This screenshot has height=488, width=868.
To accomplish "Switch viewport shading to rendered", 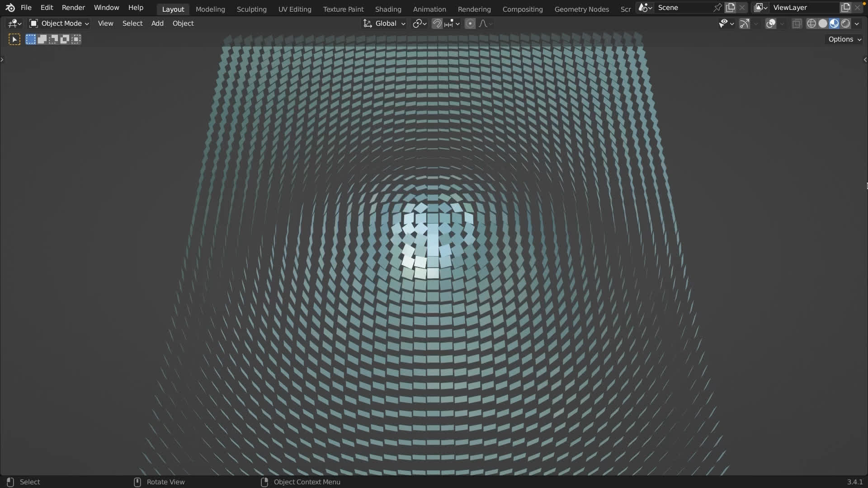I will click(x=845, y=23).
